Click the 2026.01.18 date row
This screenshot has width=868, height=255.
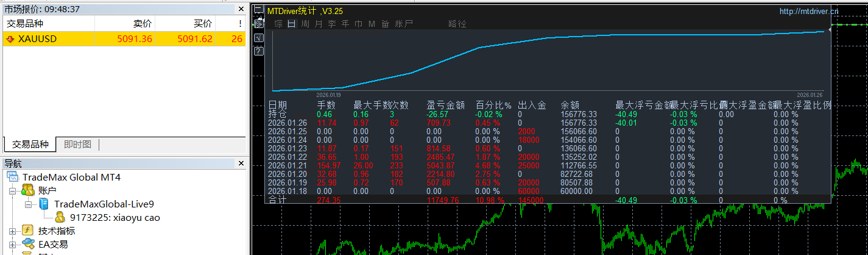(287, 191)
